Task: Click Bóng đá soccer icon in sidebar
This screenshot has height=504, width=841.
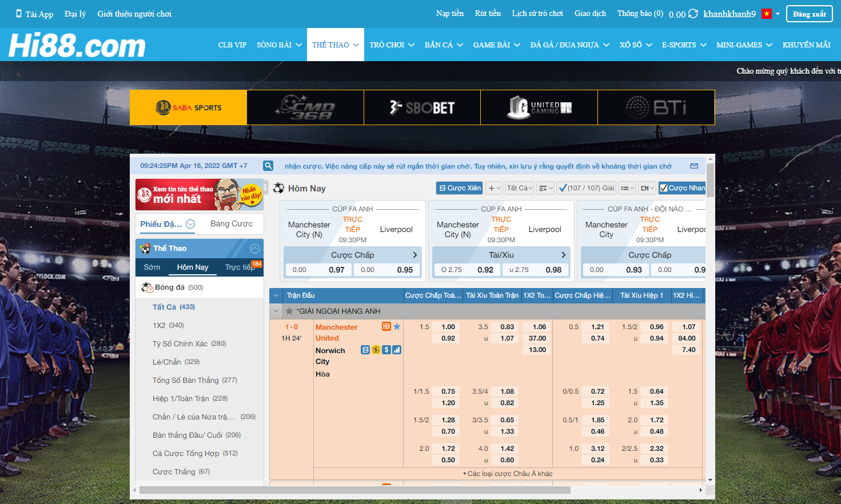Action: (x=147, y=287)
